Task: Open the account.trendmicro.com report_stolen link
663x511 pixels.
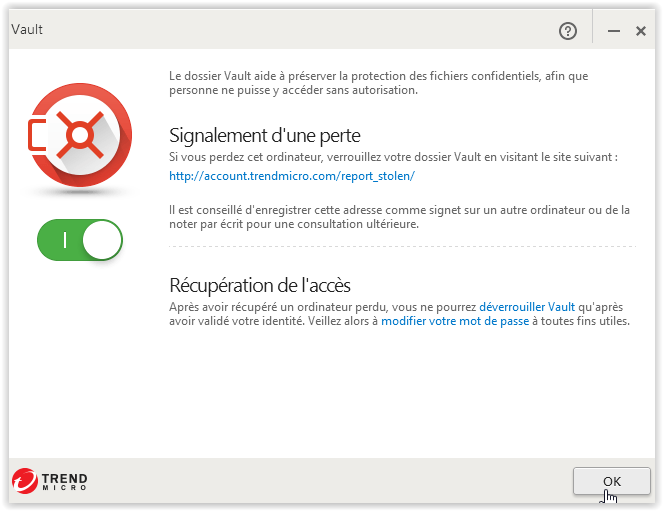Action: [292, 176]
